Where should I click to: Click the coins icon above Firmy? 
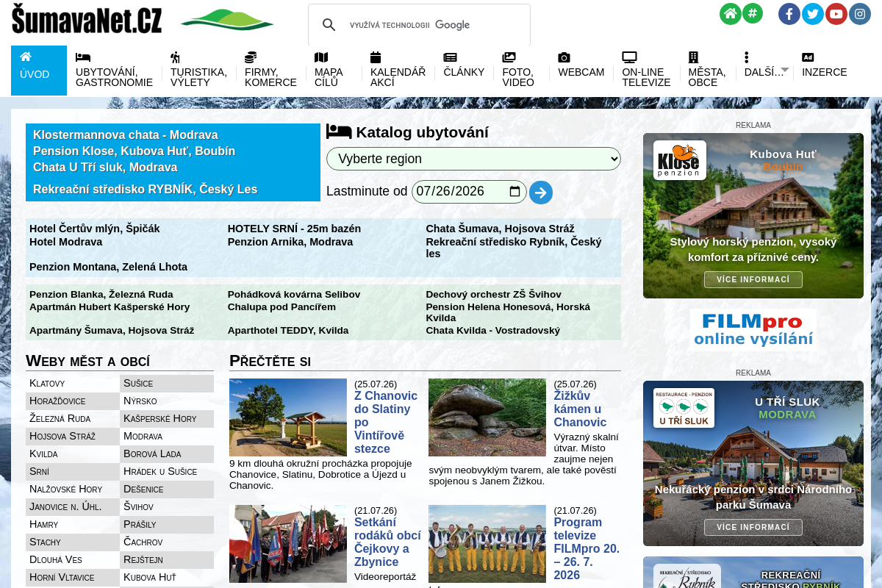[251, 57]
